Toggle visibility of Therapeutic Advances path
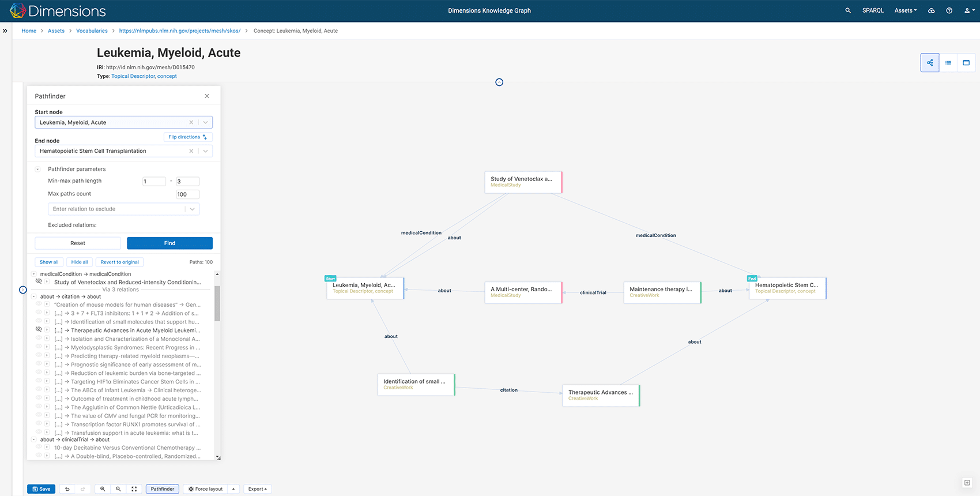Viewport: 980px width, 496px height. point(39,330)
